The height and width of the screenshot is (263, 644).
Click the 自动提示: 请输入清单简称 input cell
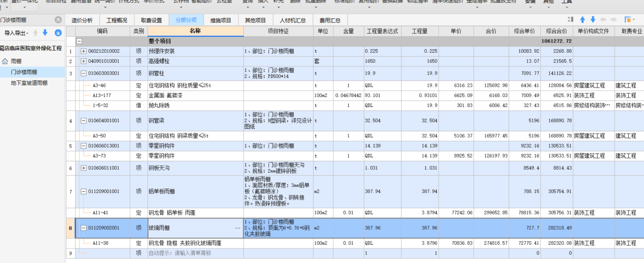click(196, 253)
